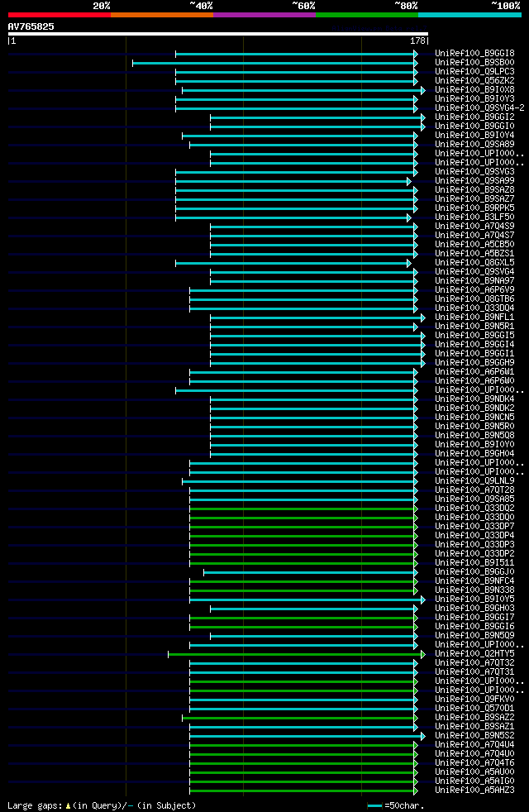
Task: Select the UniRef100_B9NFL1 label
Action: [474, 317]
